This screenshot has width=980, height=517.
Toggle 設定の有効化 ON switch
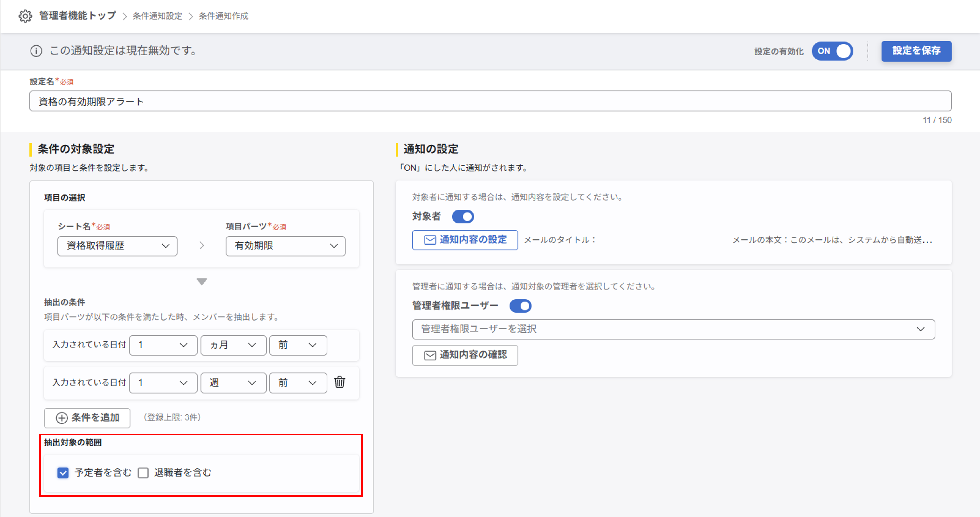point(832,51)
